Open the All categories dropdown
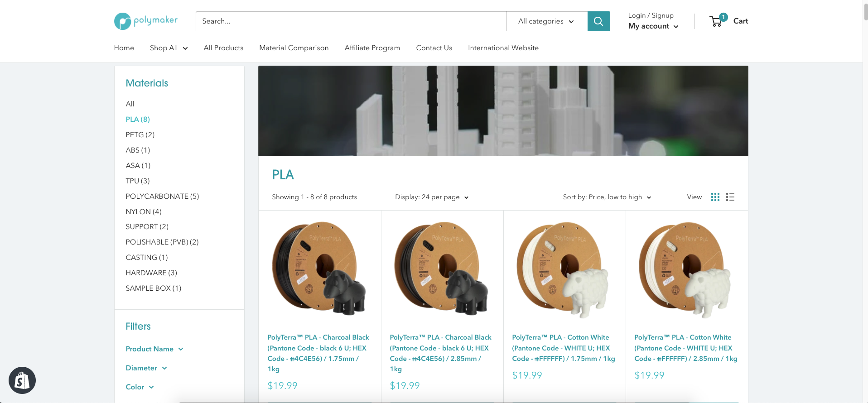Viewport: 868px width, 403px height. [547, 21]
